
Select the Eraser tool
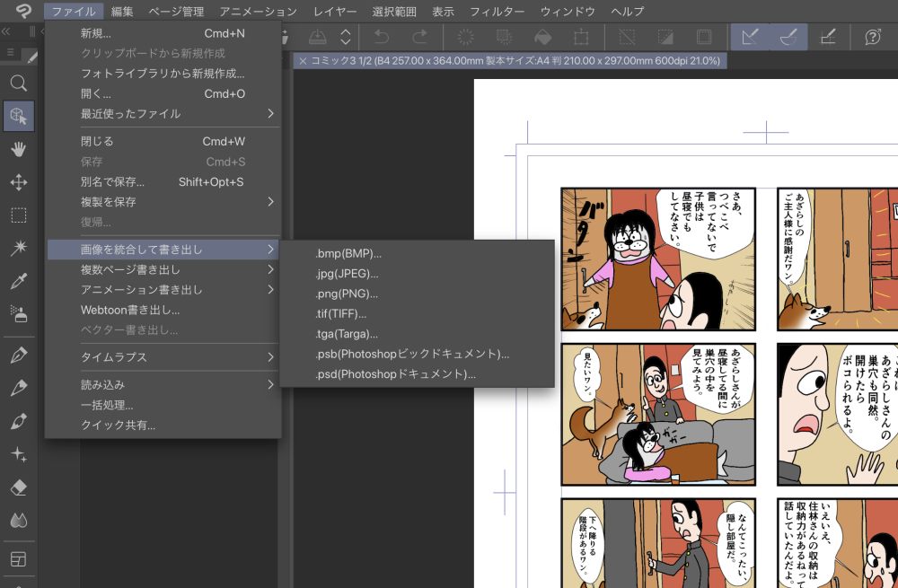coord(18,487)
